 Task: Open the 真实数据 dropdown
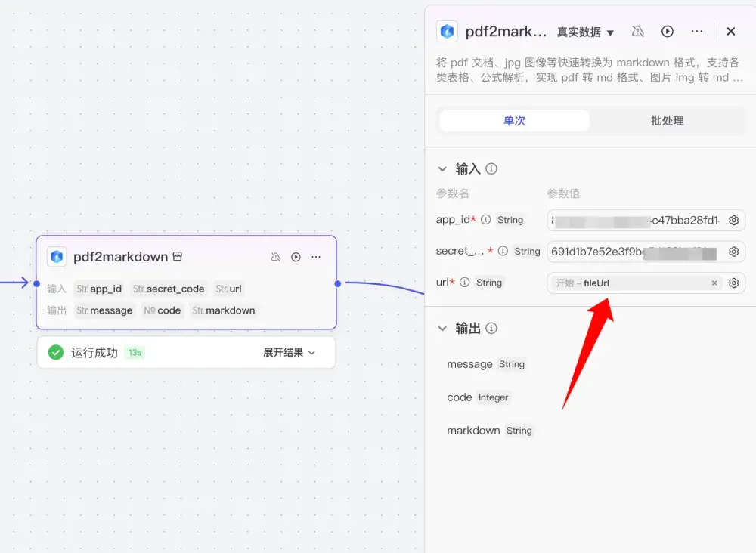click(586, 32)
